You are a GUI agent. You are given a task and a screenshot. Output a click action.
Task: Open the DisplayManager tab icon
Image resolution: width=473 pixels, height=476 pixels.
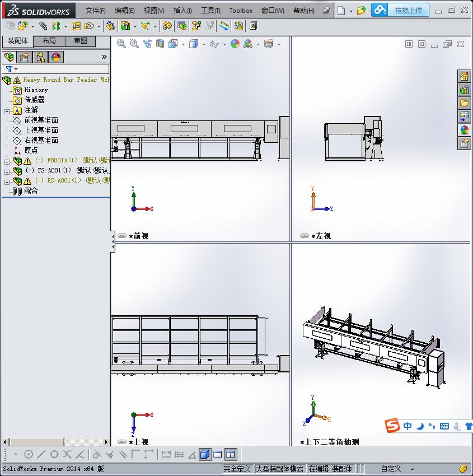[x=56, y=57]
